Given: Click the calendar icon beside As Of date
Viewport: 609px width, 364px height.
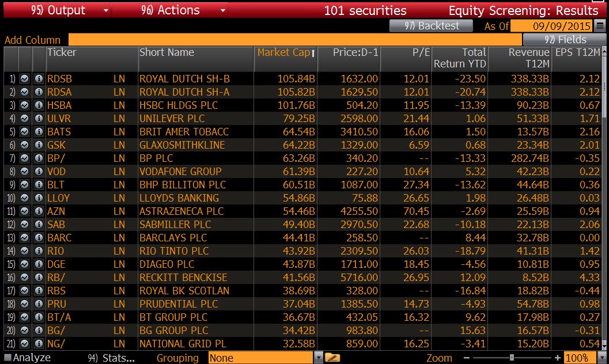Looking at the screenshot, I should coord(600,26).
